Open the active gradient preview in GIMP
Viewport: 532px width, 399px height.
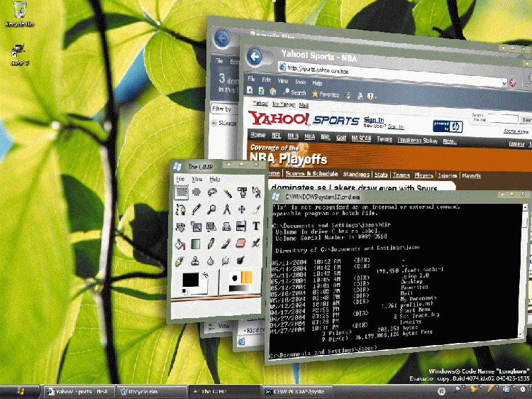pos(240,288)
